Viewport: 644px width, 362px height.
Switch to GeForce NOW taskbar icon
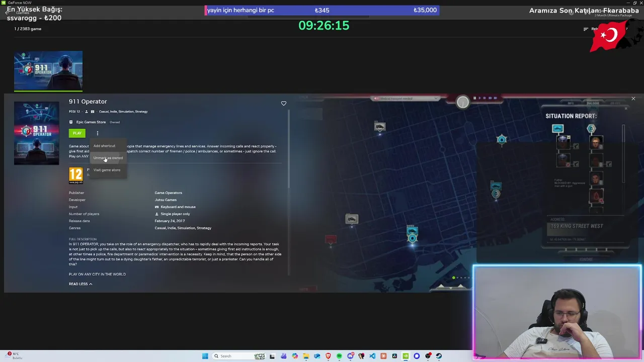click(x=406, y=356)
